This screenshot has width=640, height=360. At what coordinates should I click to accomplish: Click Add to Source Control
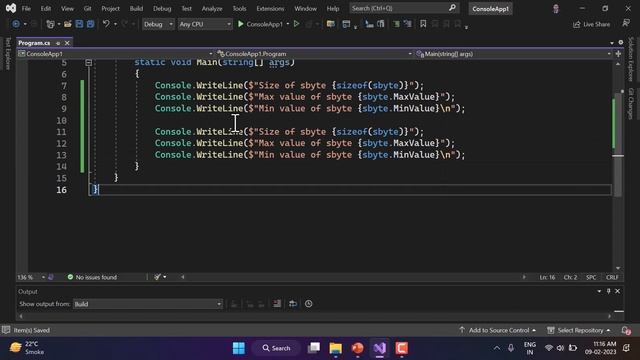pyautogui.click(x=497, y=330)
